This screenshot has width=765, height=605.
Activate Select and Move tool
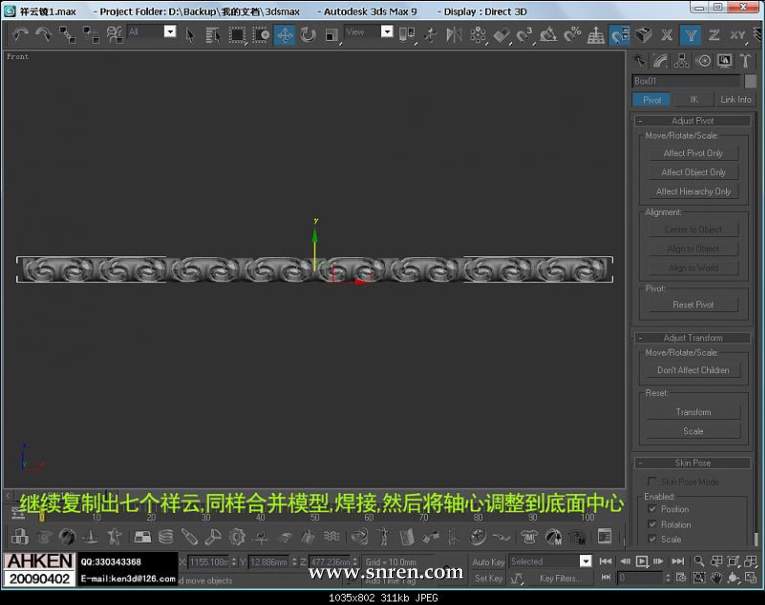(284, 35)
